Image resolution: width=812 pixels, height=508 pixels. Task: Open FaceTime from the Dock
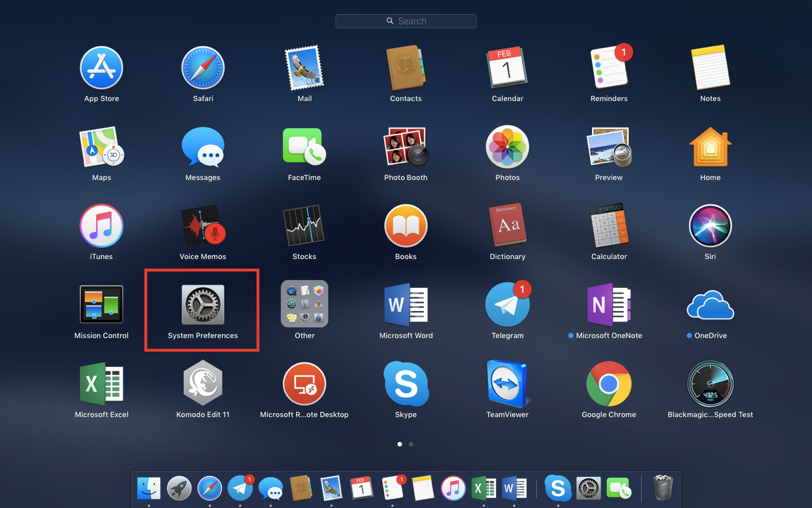coord(619,489)
